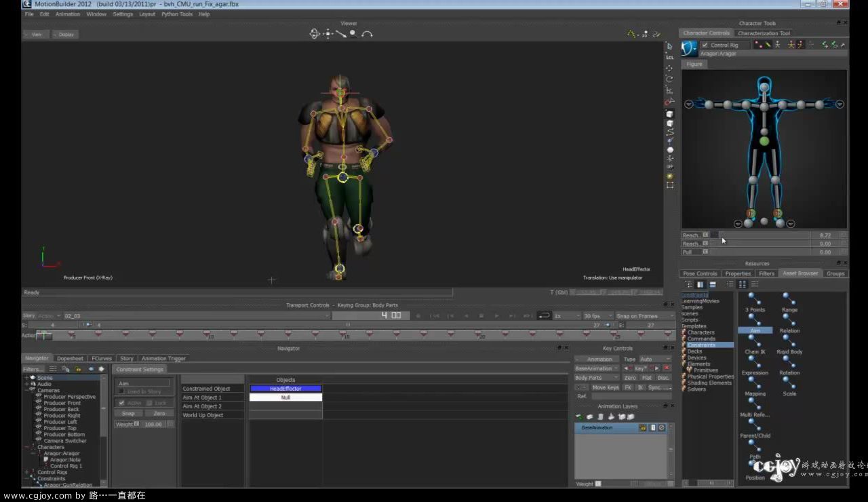Toggle the Control Rig checkbox
868x502 pixels.
pos(705,45)
